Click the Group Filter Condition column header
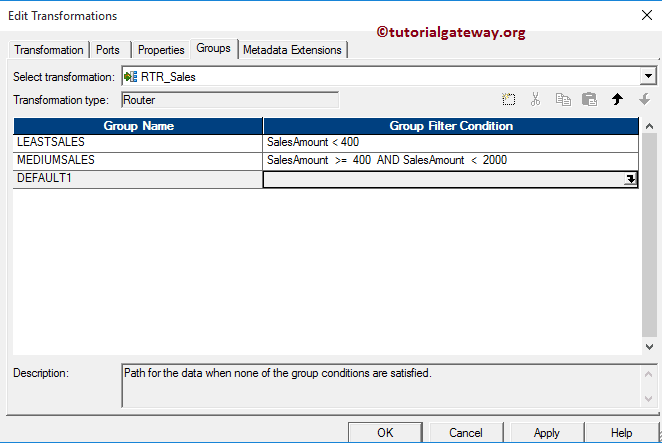 point(451,126)
